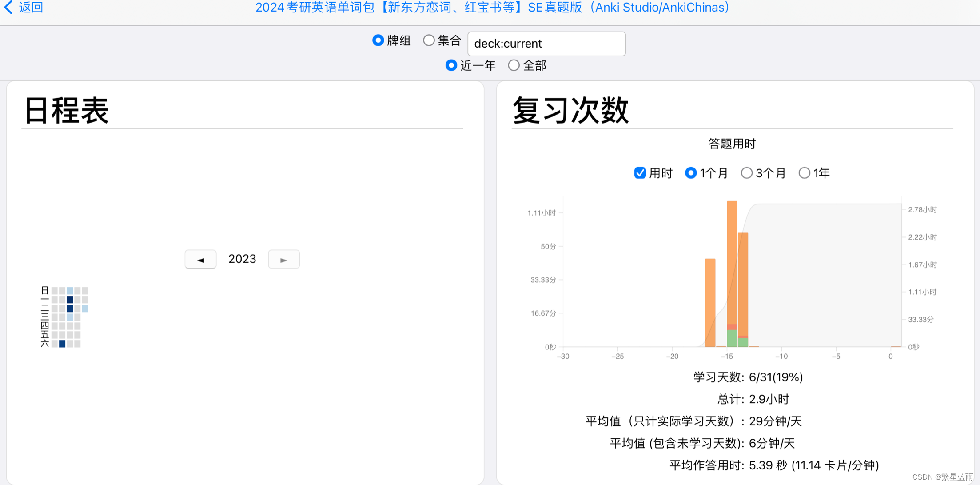The width and height of the screenshot is (980, 485).
Task: Select the 集合 radio button
Action: tap(429, 40)
